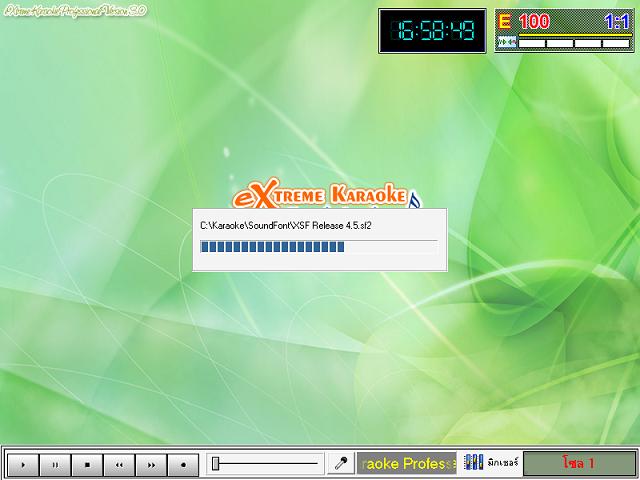
Task: Click the tempo value 100
Action: click(534, 21)
